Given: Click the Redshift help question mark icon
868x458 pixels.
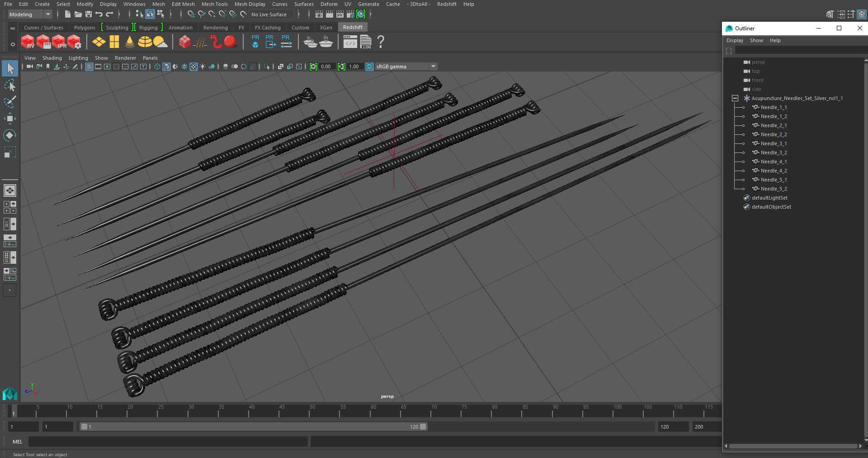Looking at the screenshot, I should (x=381, y=42).
